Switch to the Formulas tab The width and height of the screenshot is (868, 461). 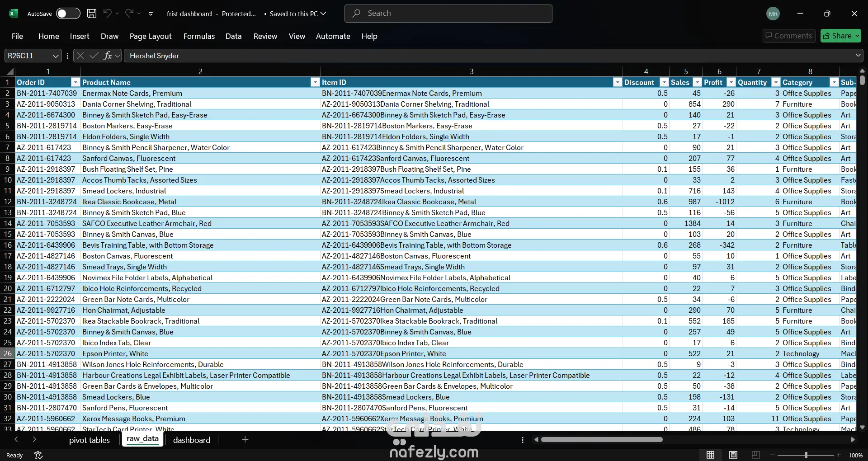199,36
